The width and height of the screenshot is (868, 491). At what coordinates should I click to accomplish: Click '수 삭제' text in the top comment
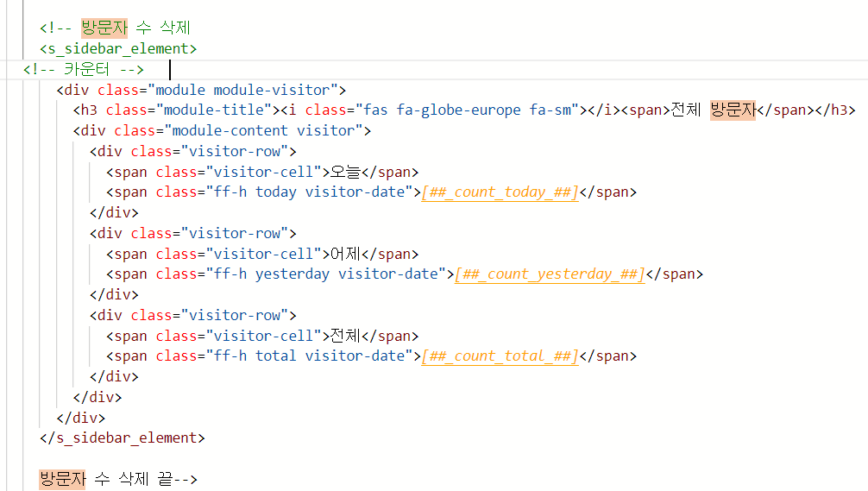point(163,28)
